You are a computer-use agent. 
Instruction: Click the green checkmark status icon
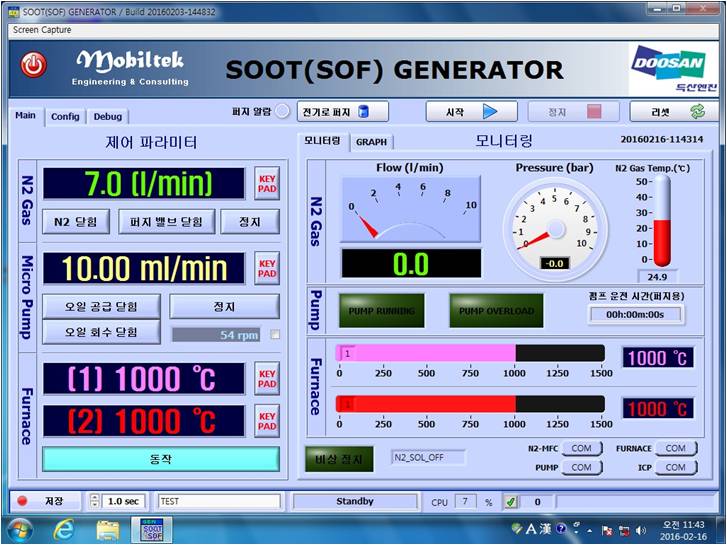[x=511, y=501]
